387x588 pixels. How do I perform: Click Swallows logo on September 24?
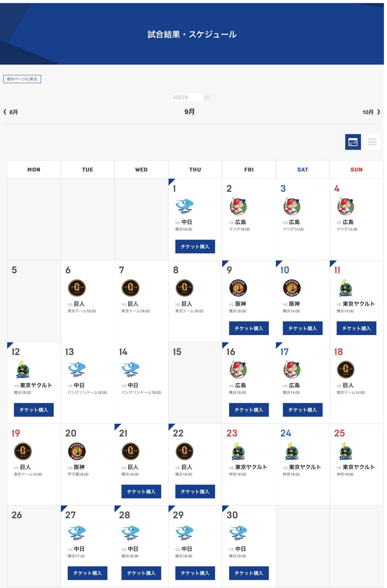(292, 451)
